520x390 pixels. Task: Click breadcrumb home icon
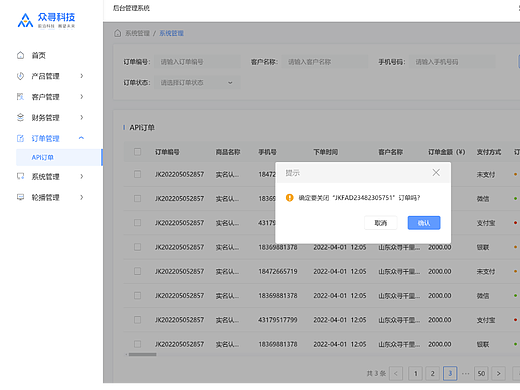tap(118, 33)
